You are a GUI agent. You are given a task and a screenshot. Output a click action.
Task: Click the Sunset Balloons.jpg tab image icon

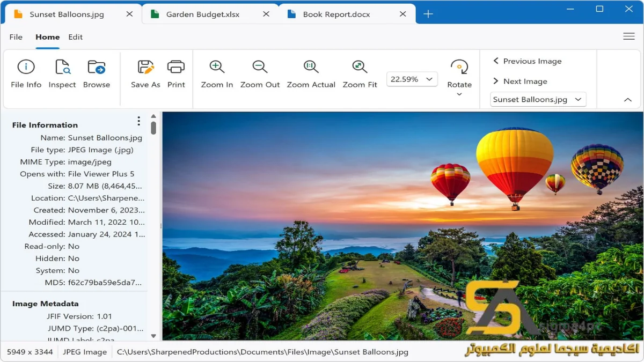18,14
